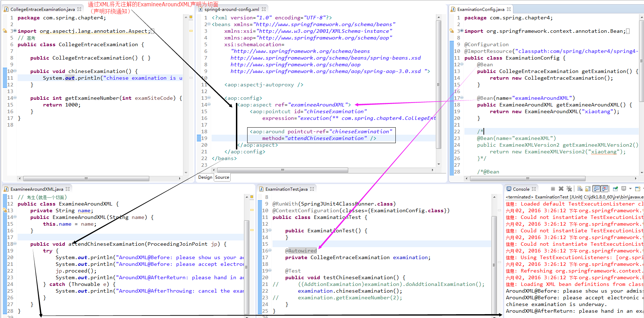Collapse examineeAroundXML bean method at line 17

pos(462,98)
